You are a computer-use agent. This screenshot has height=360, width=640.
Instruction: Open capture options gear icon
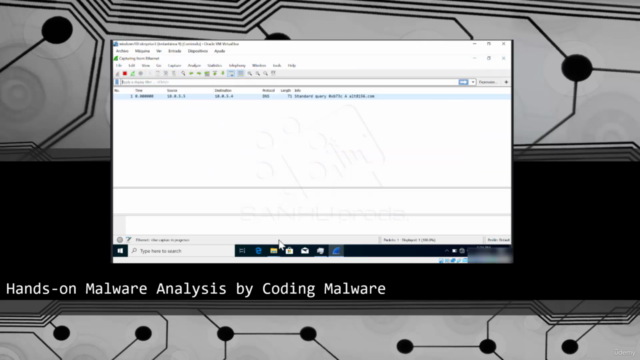click(x=140, y=73)
